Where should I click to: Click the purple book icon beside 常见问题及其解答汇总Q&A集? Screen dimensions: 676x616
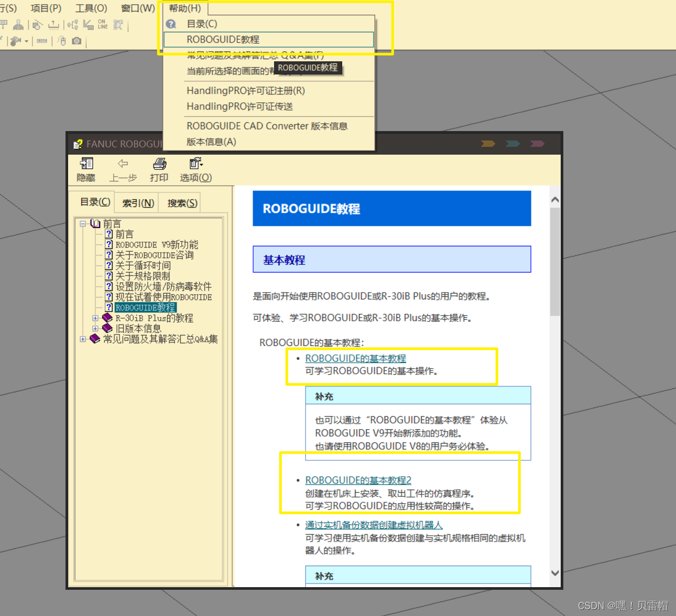tap(95, 339)
